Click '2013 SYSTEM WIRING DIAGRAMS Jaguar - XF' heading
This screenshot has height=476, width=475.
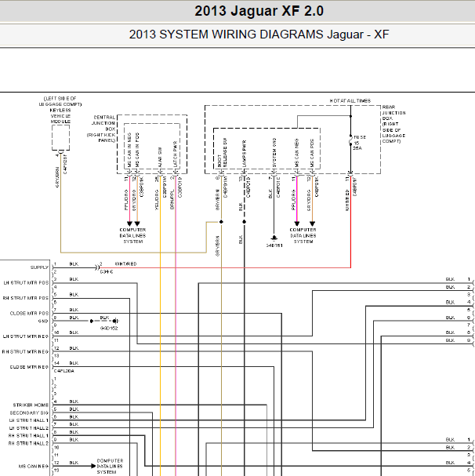(259, 35)
